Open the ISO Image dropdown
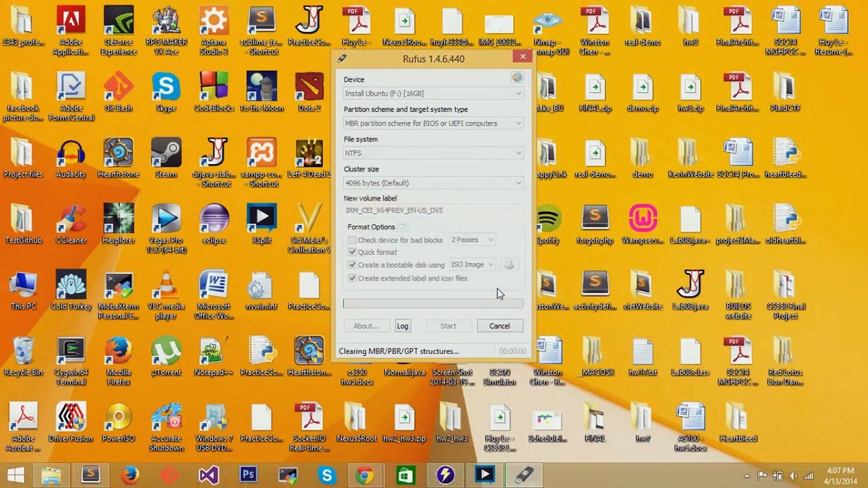 472,265
